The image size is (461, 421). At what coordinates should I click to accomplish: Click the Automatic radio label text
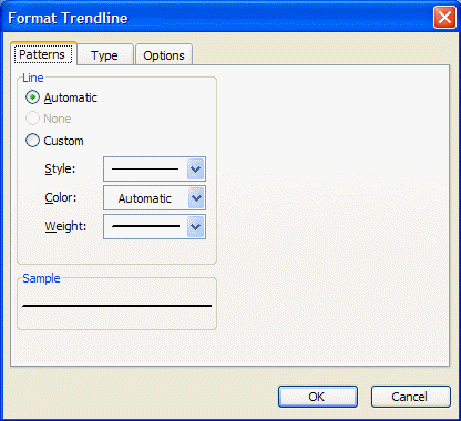click(x=70, y=98)
